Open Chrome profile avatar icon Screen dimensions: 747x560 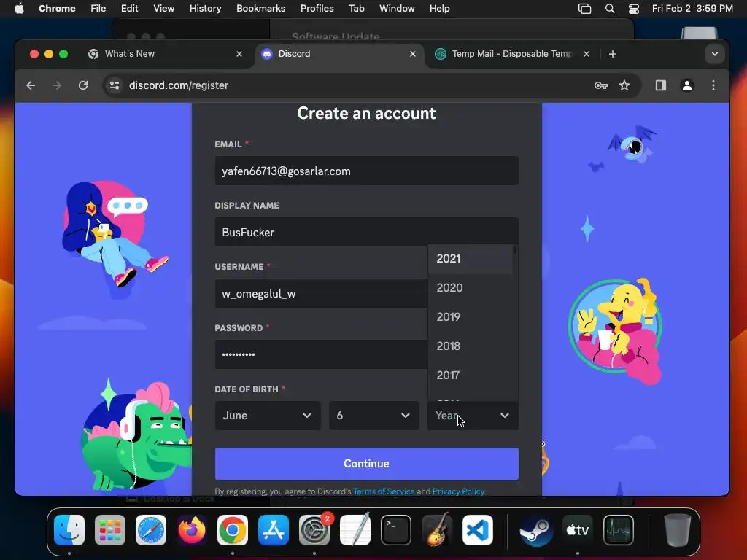(687, 85)
